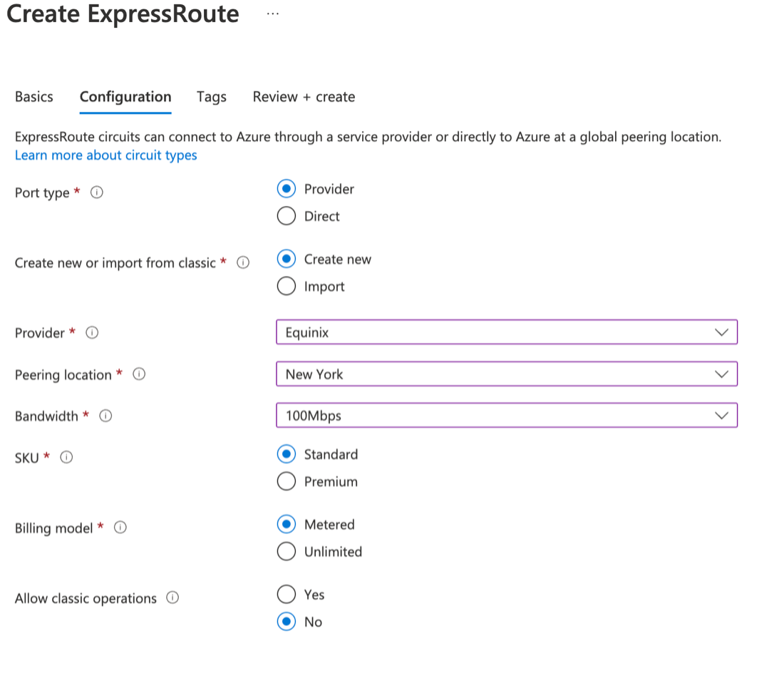Expand the Provider dropdown showing Equinix
The width and height of the screenshot is (784, 688).
click(506, 332)
